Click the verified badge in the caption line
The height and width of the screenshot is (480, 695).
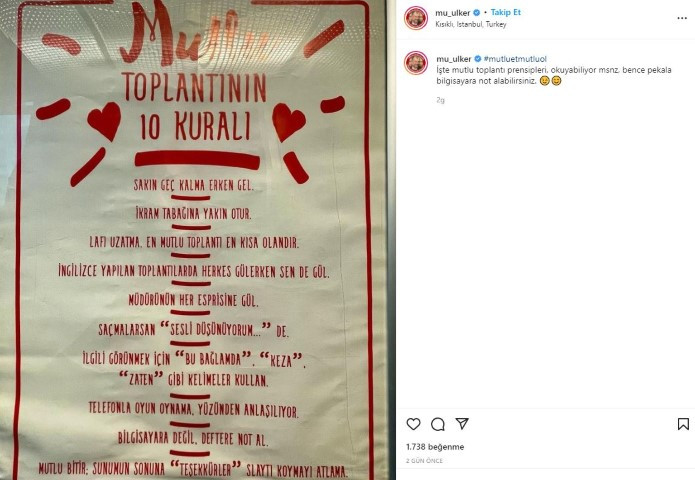point(477,59)
